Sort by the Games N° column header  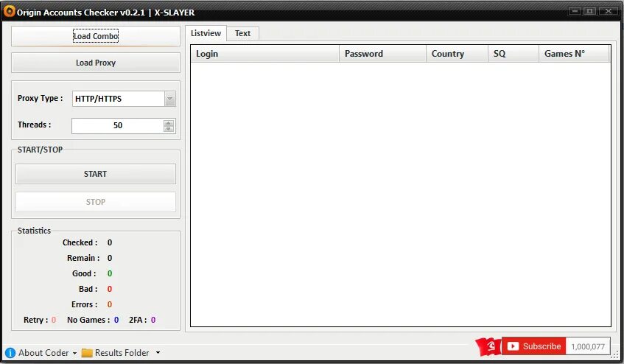tap(574, 54)
